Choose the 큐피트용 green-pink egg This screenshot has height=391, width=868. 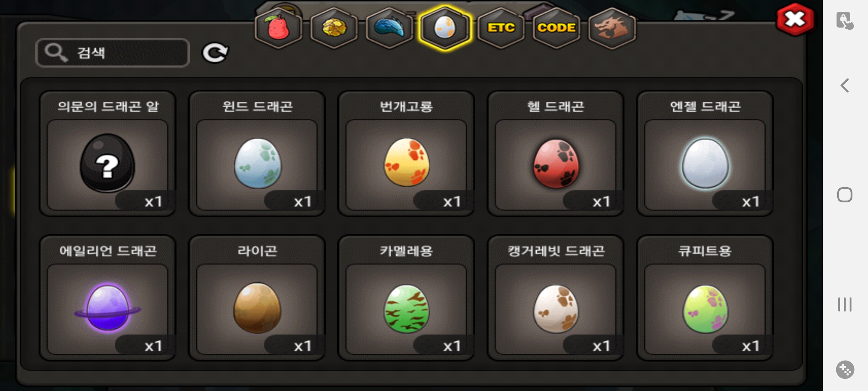[x=705, y=298]
